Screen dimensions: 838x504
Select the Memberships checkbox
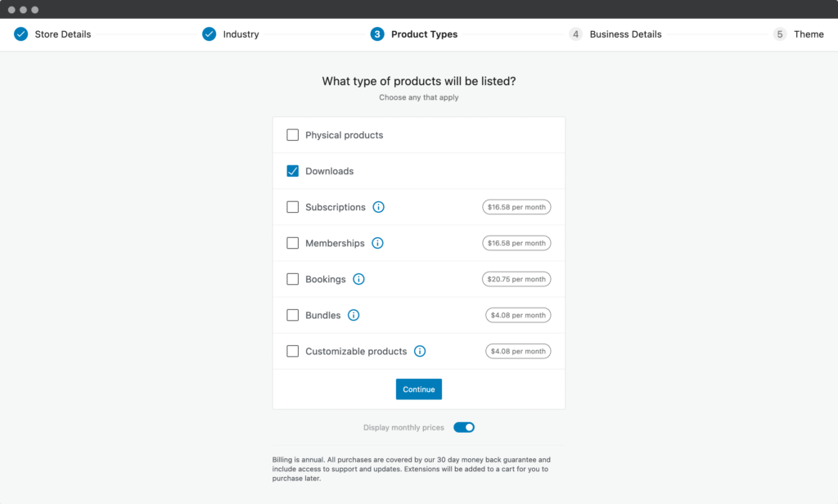[293, 243]
